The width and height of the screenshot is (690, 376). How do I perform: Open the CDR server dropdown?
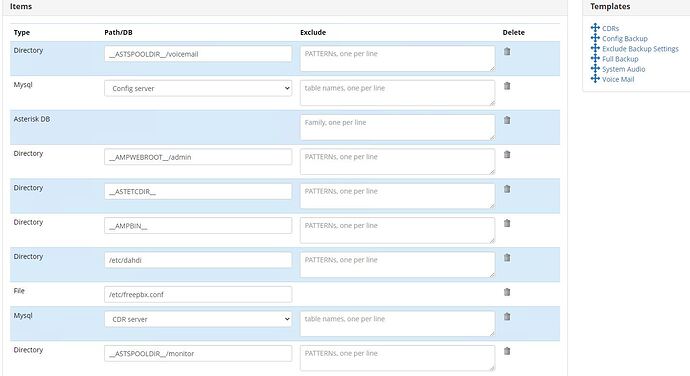pyautogui.click(x=198, y=319)
